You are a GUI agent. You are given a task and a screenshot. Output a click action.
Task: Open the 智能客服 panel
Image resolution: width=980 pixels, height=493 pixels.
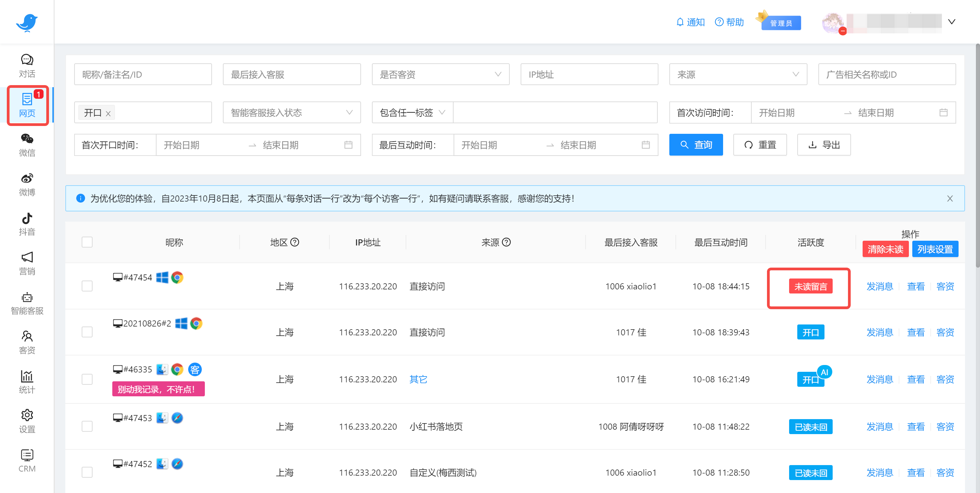click(27, 303)
